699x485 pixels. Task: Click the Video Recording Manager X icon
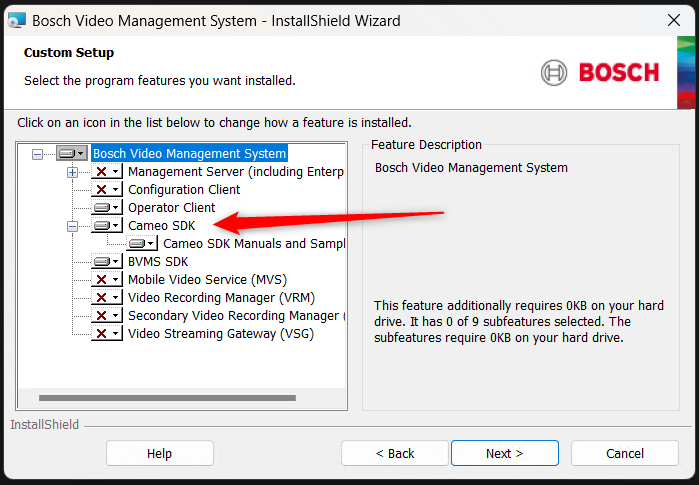[101, 298]
